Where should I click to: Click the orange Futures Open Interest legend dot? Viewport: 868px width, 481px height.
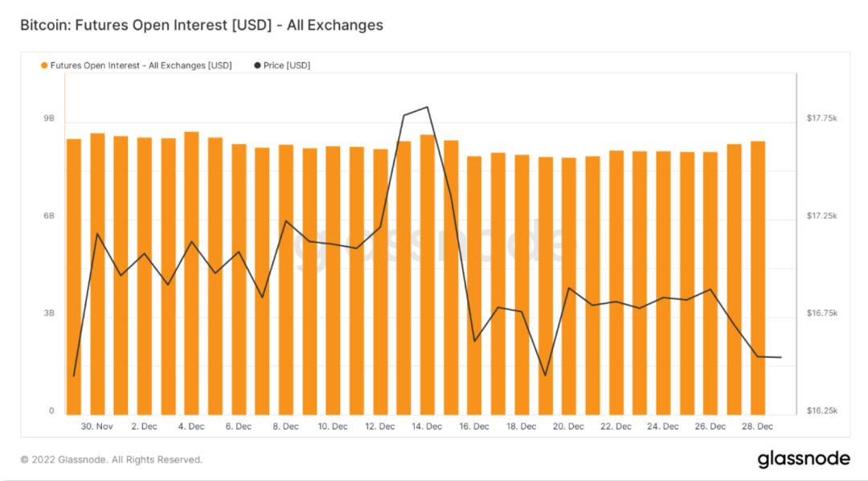[x=44, y=65]
